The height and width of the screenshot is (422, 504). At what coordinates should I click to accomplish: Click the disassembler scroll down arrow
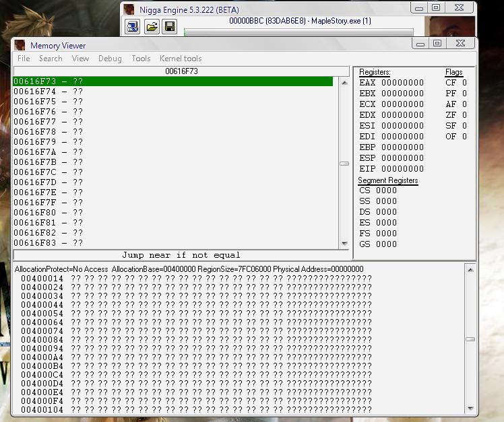click(x=344, y=243)
